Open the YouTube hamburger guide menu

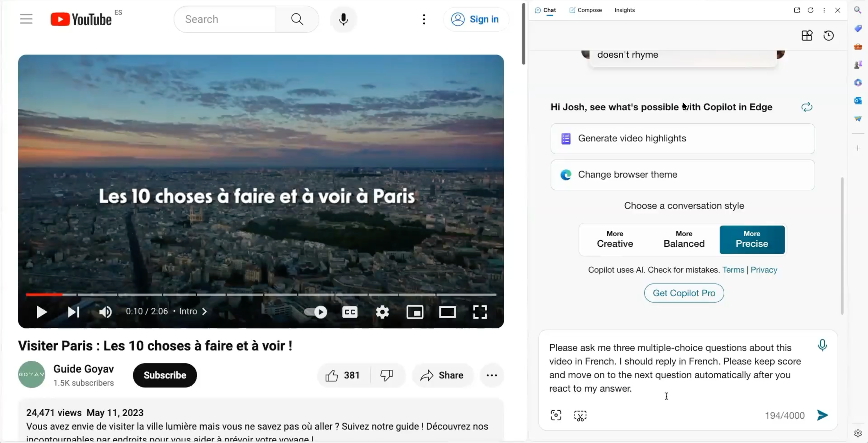point(26,19)
